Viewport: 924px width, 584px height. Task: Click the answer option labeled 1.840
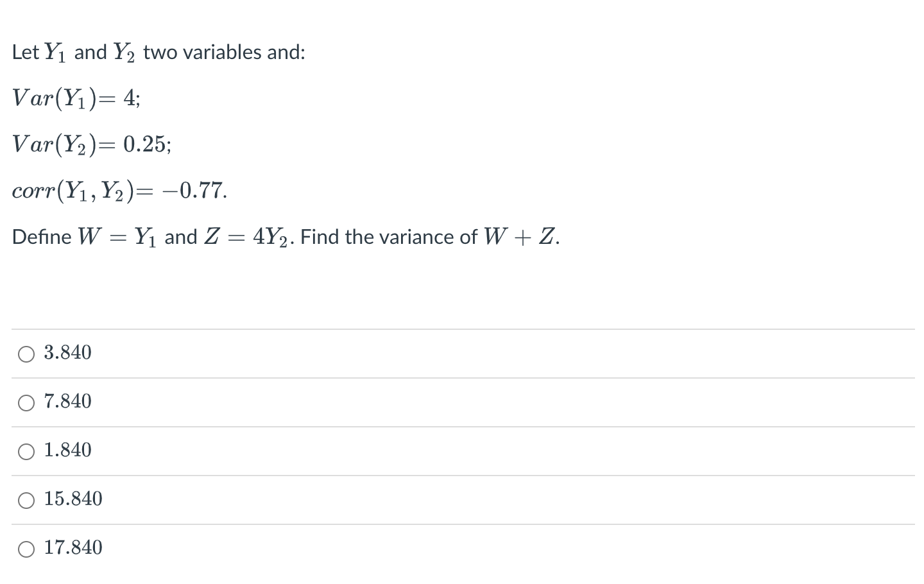67,450
